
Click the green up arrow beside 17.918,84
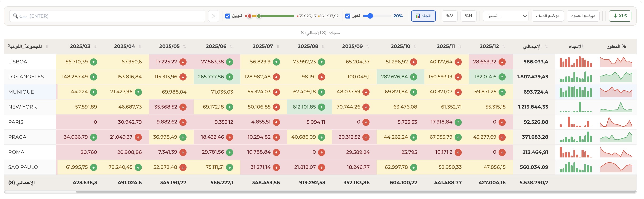pos(458,122)
